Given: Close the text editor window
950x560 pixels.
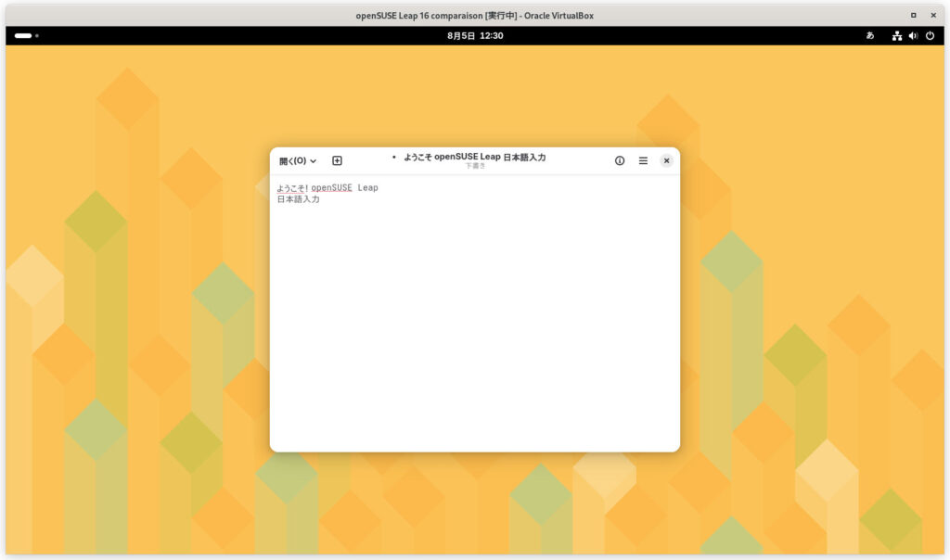Looking at the screenshot, I should 666,160.
